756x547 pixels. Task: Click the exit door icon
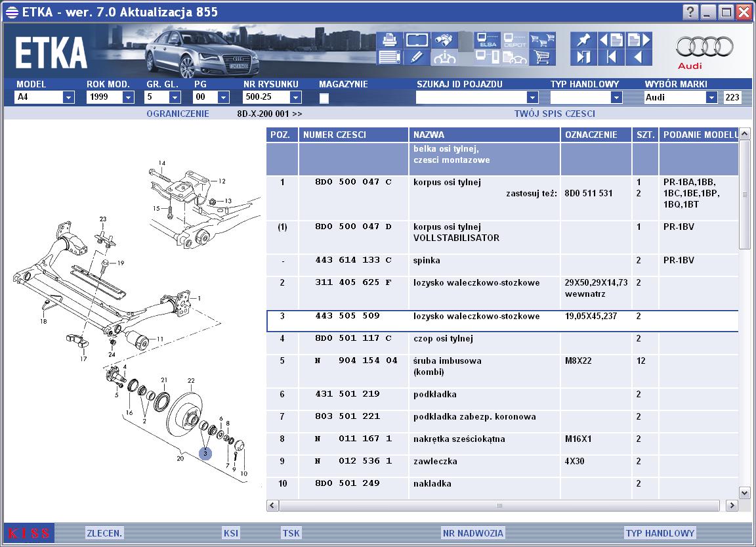pyautogui.click(x=583, y=57)
